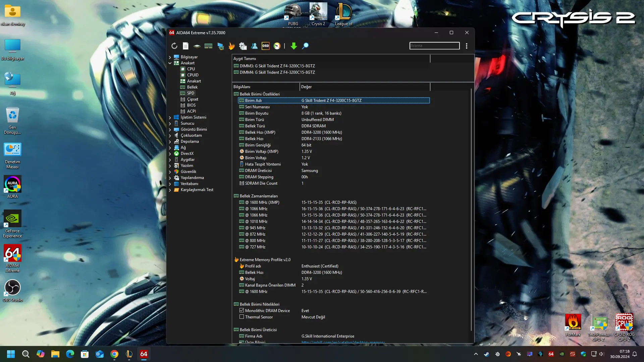Click the vertical scrollbar of the details pane
Viewport: 644px width, 362px height.
click(x=471, y=209)
